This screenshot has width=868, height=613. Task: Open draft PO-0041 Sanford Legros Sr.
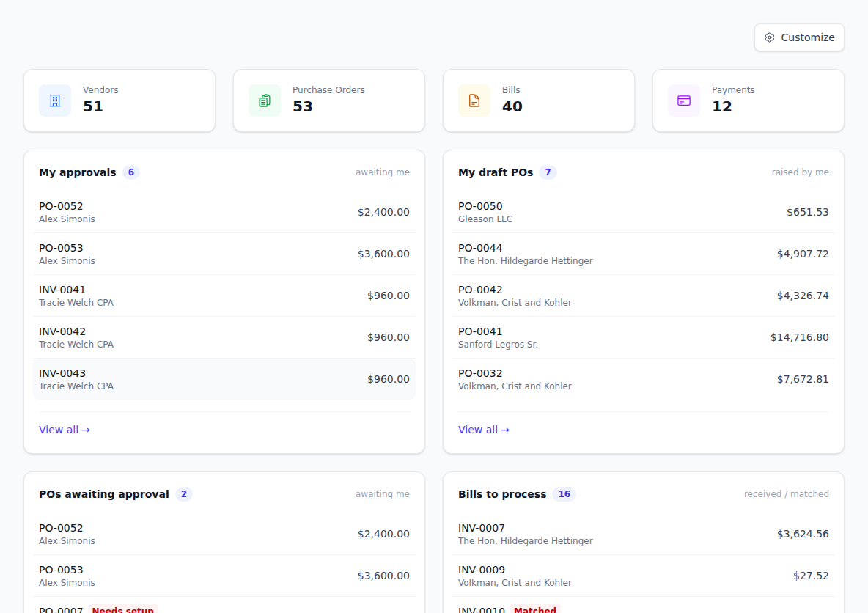pyautogui.click(x=644, y=337)
